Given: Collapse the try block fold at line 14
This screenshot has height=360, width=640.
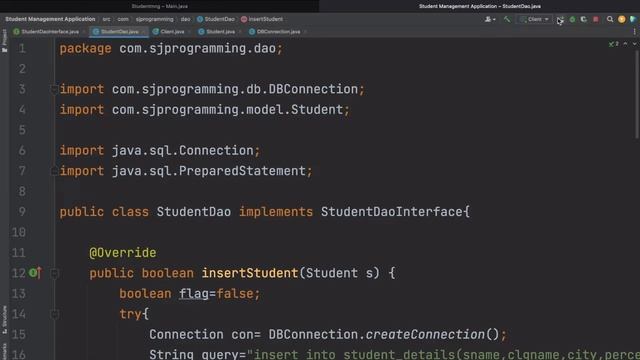Looking at the screenshot, I should [54, 314].
